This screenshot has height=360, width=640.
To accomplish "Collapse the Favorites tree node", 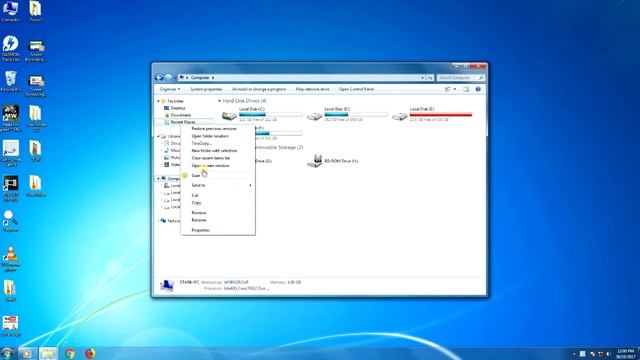I will click(x=158, y=101).
